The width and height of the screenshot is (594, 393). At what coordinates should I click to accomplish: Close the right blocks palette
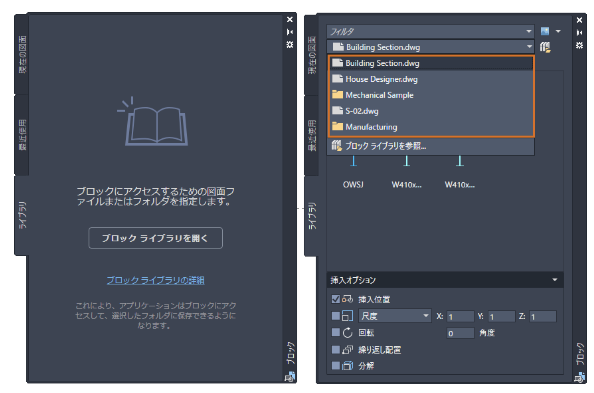(579, 20)
